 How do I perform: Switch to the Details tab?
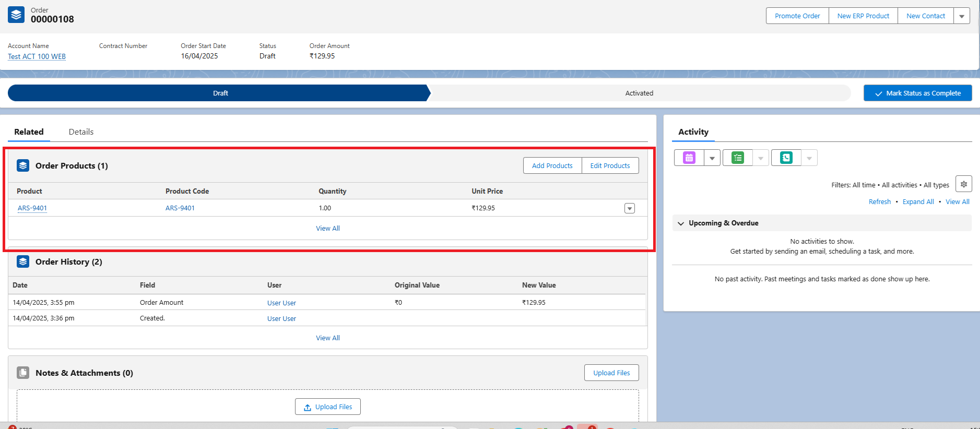point(81,132)
